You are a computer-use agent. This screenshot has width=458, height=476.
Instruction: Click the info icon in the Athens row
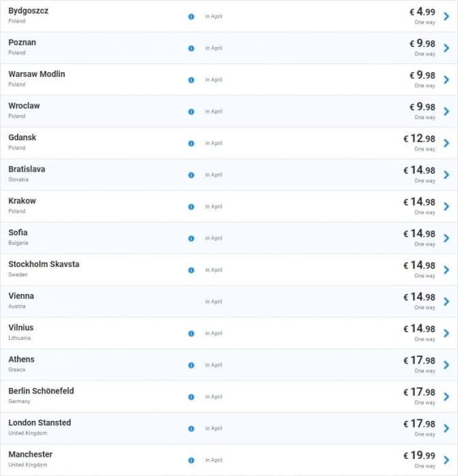coord(191,365)
